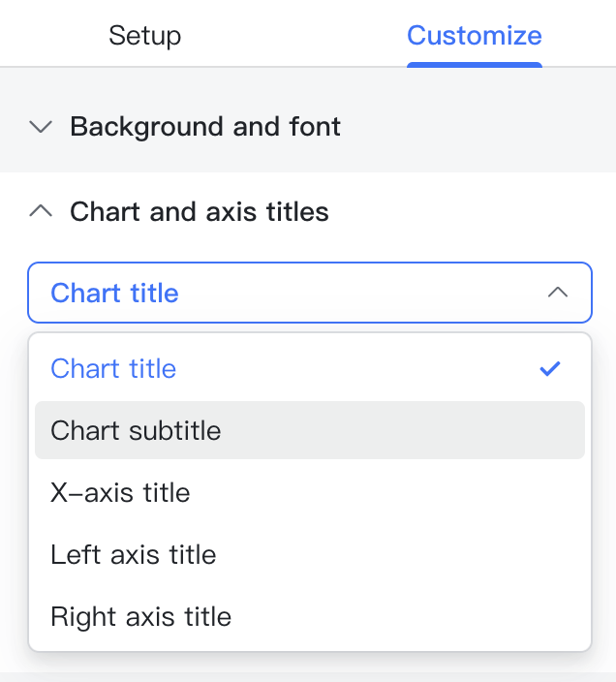Close the title type dropdown using its arrow
This screenshot has width=616, height=682.
click(558, 293)
